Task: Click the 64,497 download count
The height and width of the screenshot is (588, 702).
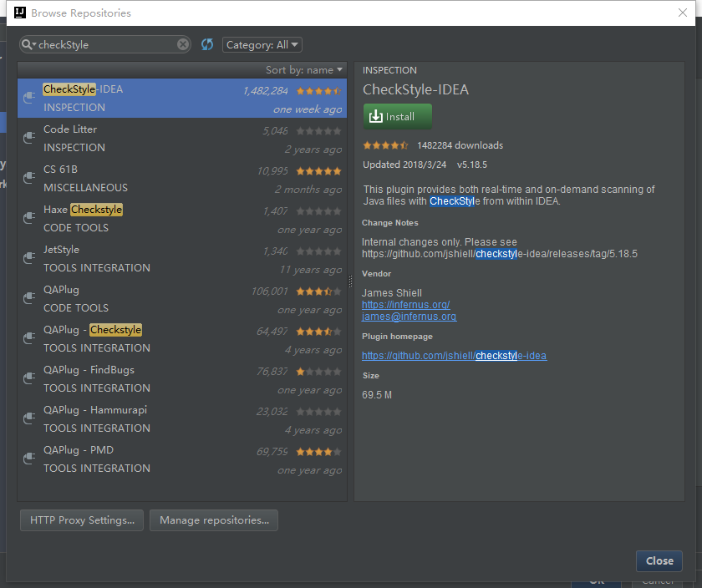Action: tap(272, 332)
